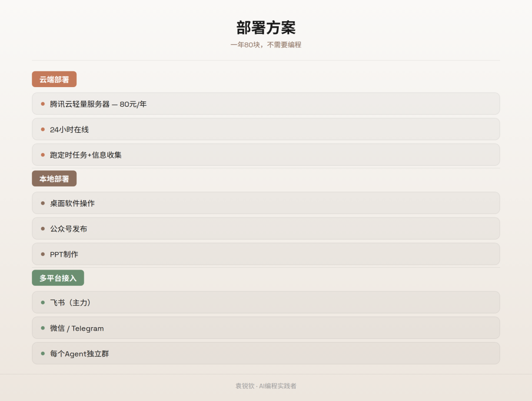Select the 微信 / Telegram list item
The width and height of the screenshot is (532, 401).
pos(266,328)
